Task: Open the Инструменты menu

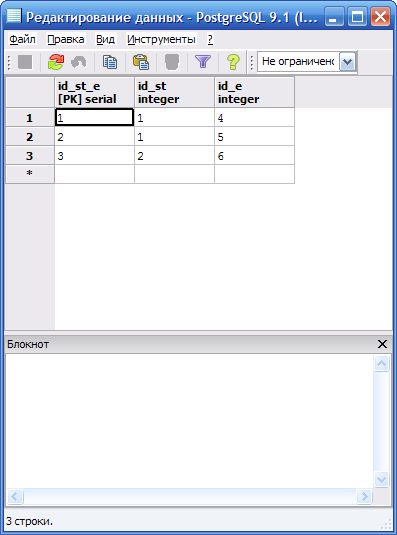Action: point(161,40)
